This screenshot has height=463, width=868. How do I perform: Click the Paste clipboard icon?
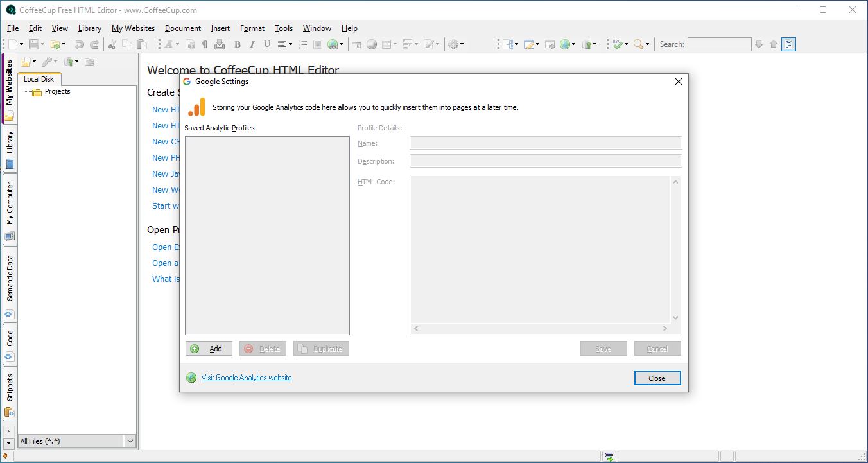point(143,44)
